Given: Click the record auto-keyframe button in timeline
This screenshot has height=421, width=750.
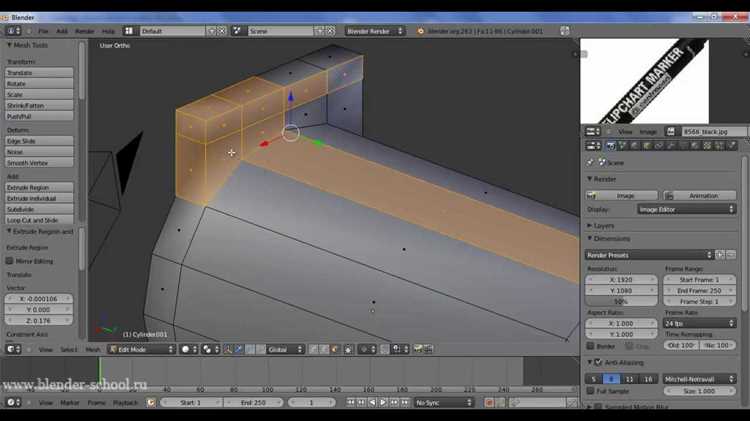Looking at the screenshot, I should tap(489, 403).
